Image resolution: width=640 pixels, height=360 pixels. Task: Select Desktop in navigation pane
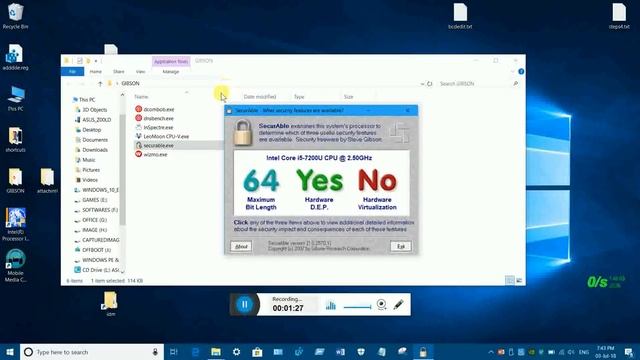click(89, 130)
